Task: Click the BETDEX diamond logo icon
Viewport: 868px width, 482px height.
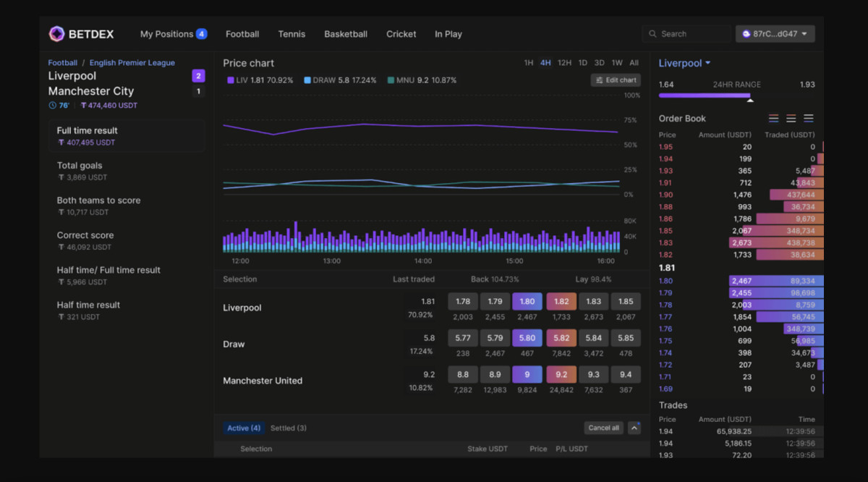Action: tap(57, 33)
